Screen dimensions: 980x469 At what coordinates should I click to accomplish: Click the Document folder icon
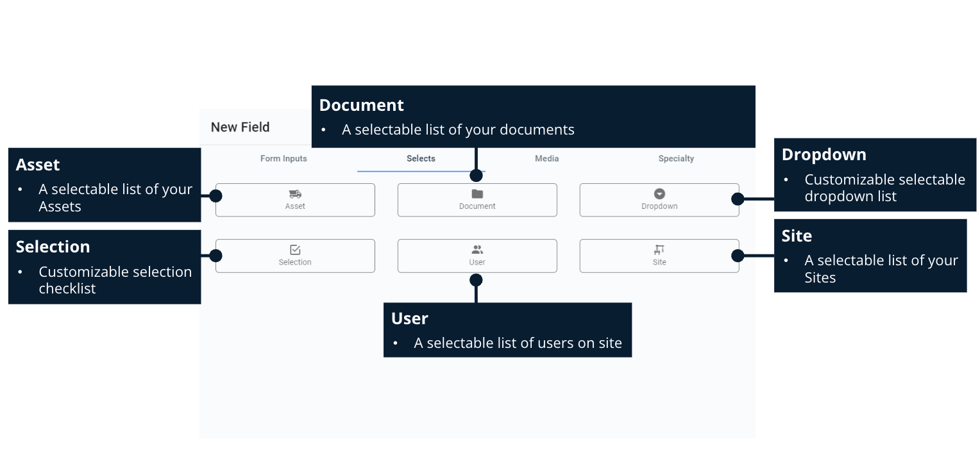[x=477, y=193]
